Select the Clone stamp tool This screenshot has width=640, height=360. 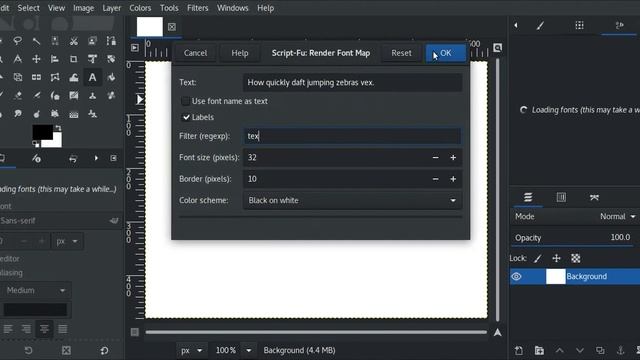92,96
